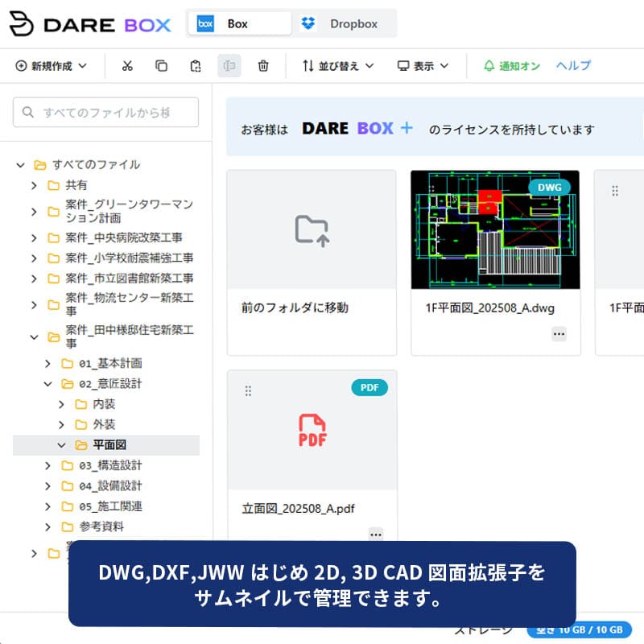Image resolution: width=644 pixels, height=644 pixels.
Task: Click the trash delete icon
Action: [263, 66]
